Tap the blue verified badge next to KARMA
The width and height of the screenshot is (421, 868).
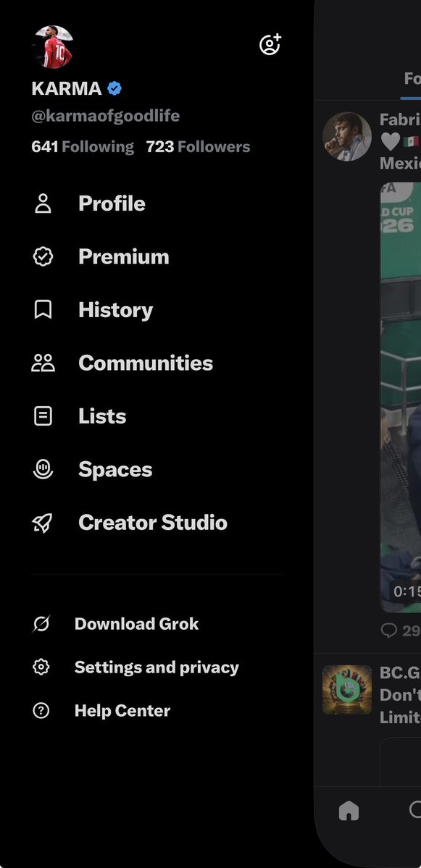click(x=114, y=88)
